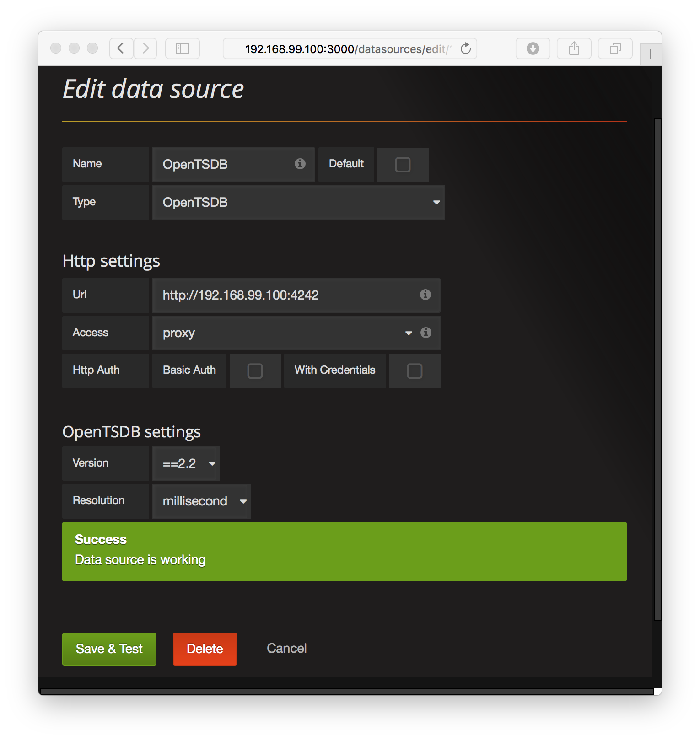Screen dimensions: 700x741
Task: Click the Http settings heading
Action: point(111,261)
